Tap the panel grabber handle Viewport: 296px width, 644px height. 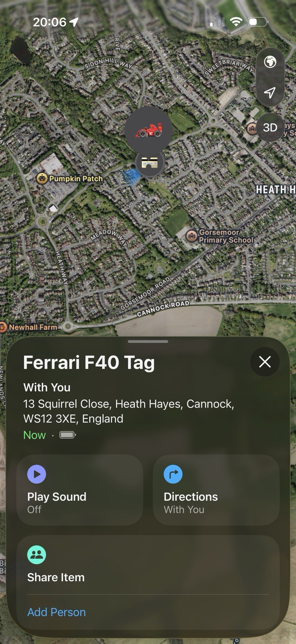[148, 342]
